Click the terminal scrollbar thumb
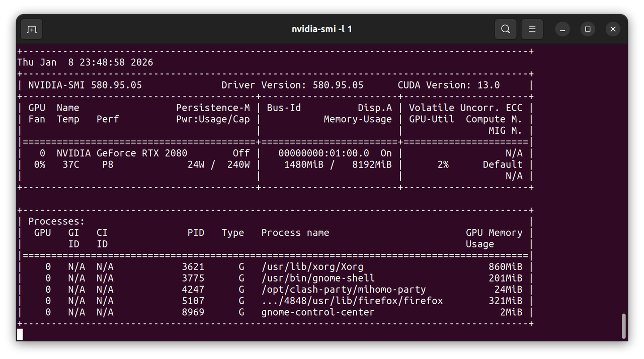This screenshot has width=644, height=359. pos(624,326)
